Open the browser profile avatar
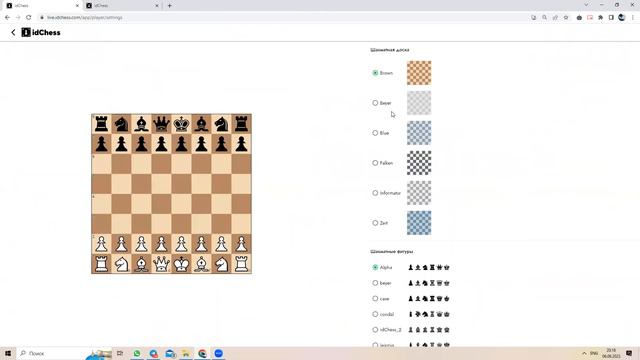This screenshot has width=640, height=360. (x=622, y=18)
